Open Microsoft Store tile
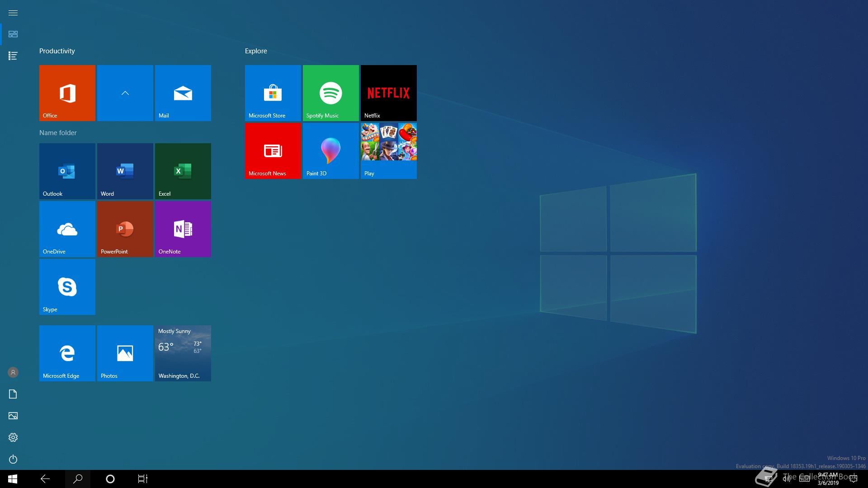This screenshot has height=488, width=868. pyautogui.click(x=273, y=93)
